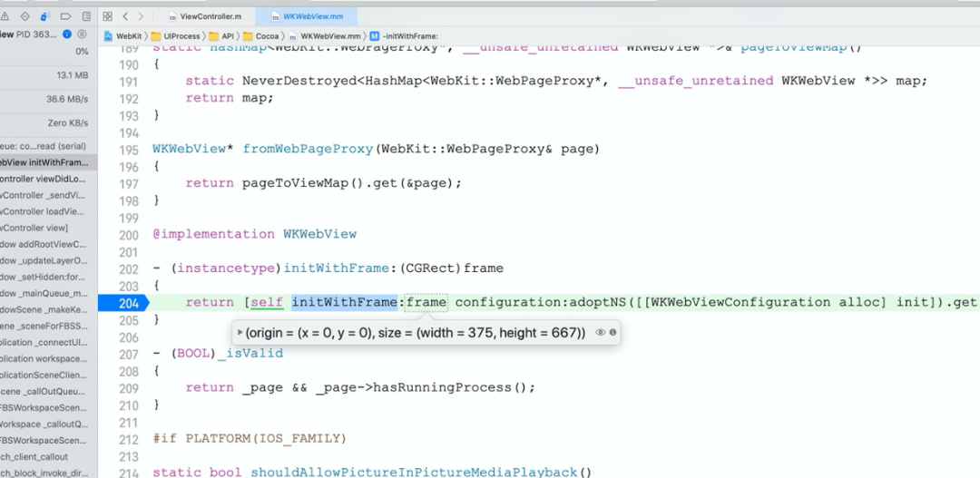The image size is (980, 478).
Task: Open the Test navigator diamond icon
Action: (25, 16)
